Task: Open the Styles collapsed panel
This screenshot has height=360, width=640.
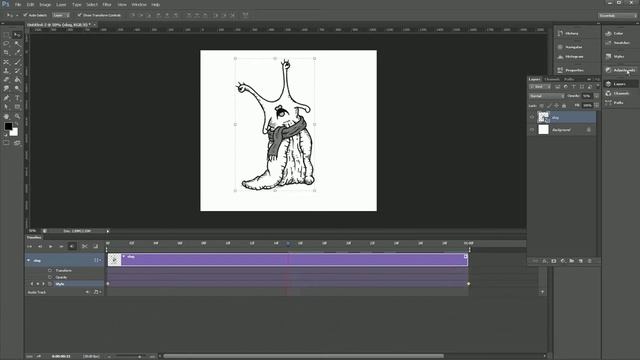Action: click(615, 56)
